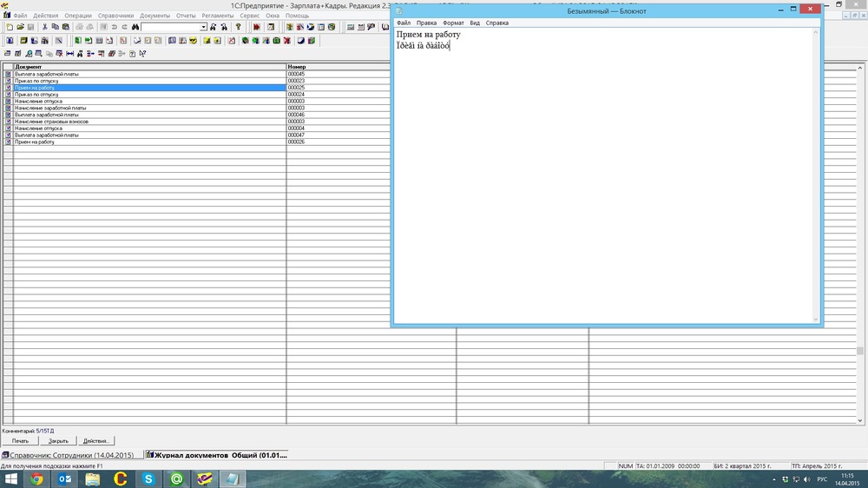Select Начисление отпуска row numbered 000004
The height and width of the screenshot is (488, 868).
pos(149,128)
